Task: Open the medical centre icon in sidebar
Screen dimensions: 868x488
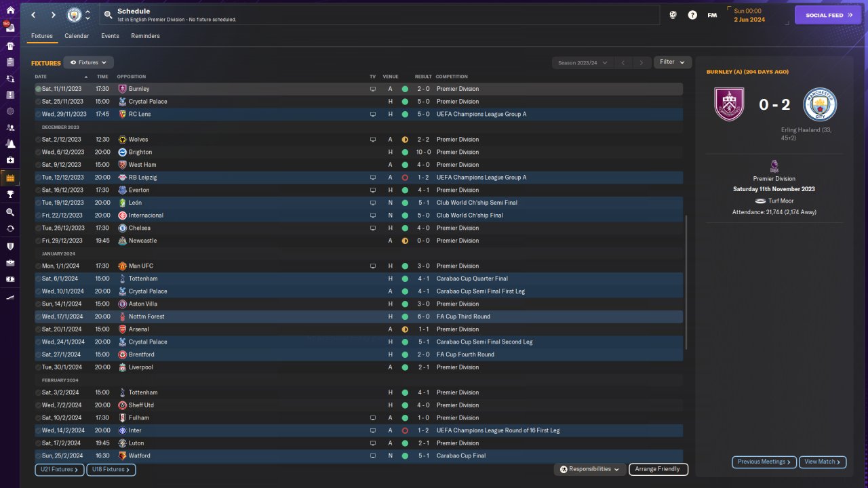Action: click(9, 160)
